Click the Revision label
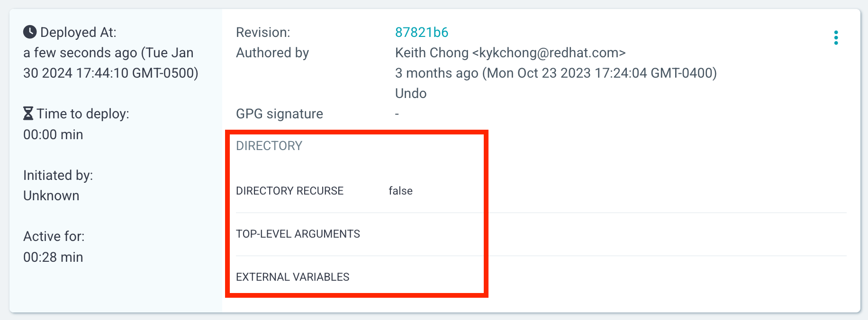This screenshot has height=320, width=868. pyautogui.click(x=263, y=32)
